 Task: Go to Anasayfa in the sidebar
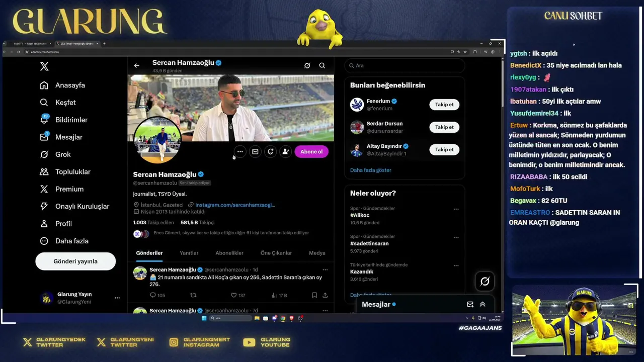pos(62,85)
